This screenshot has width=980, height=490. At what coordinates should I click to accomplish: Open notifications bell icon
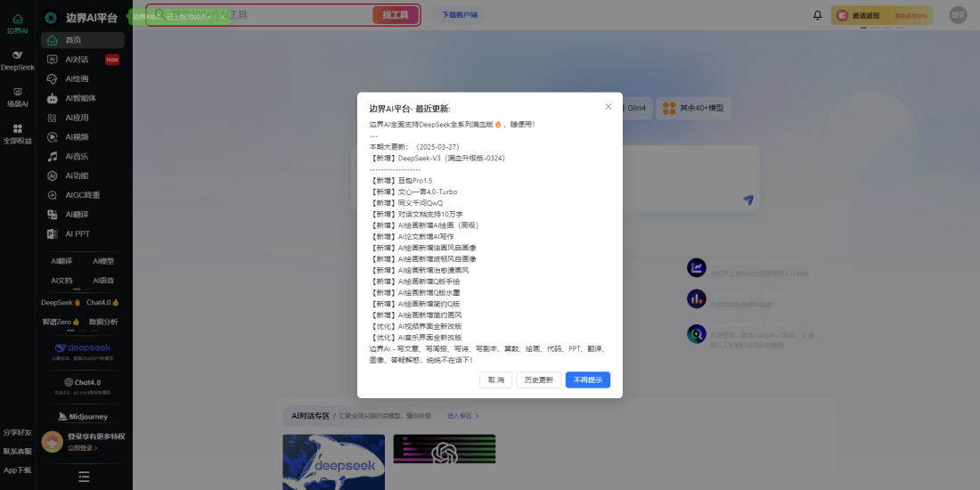pos(818,16)
